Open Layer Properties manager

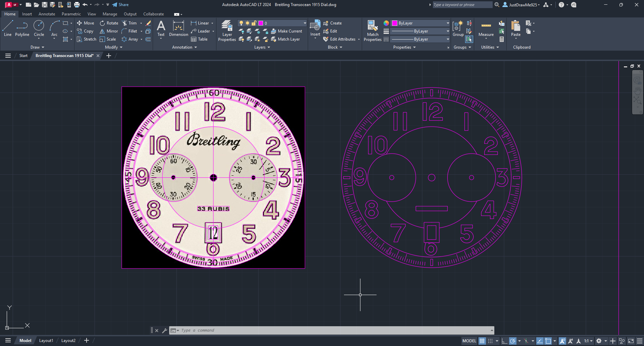point(227,31)
